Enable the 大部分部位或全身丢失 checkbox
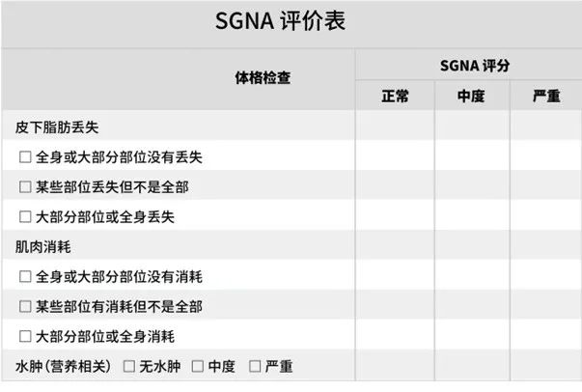Viewport: 582px width, 392px height. pos(25,216)
